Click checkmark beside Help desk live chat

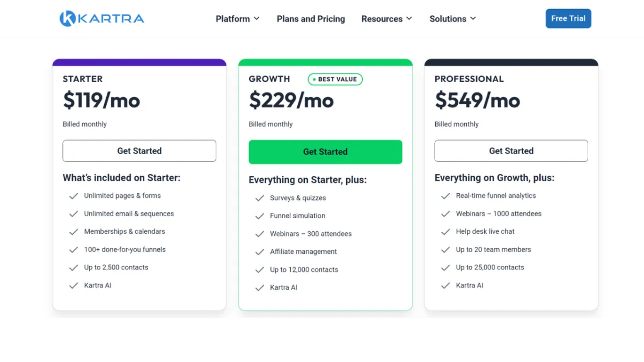[x=445, y=232]
